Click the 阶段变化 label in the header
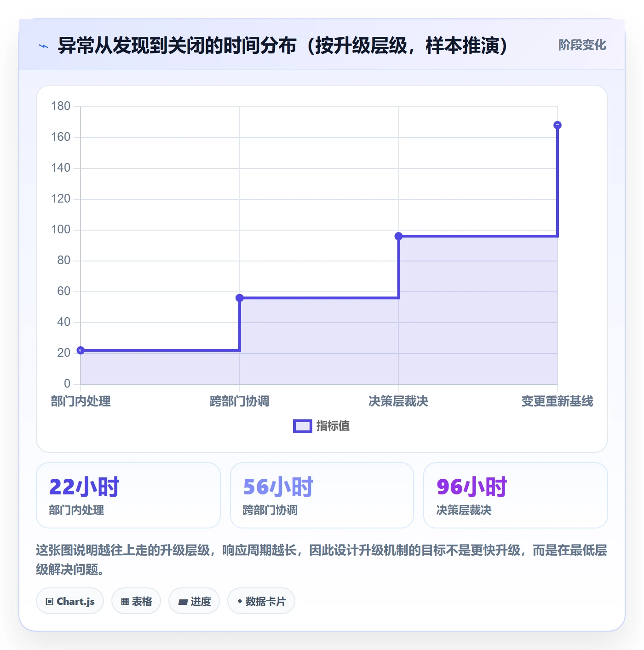 click(x=582, y=45)
